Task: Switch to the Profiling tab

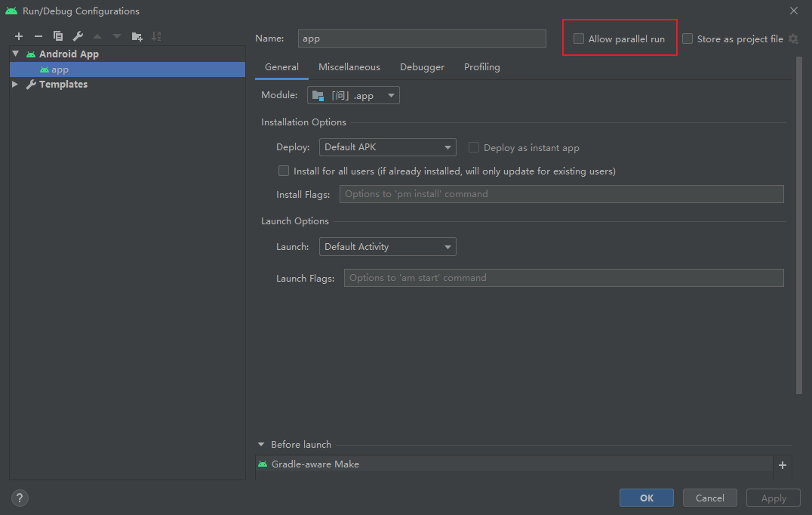Action: [x=481, y=67]
